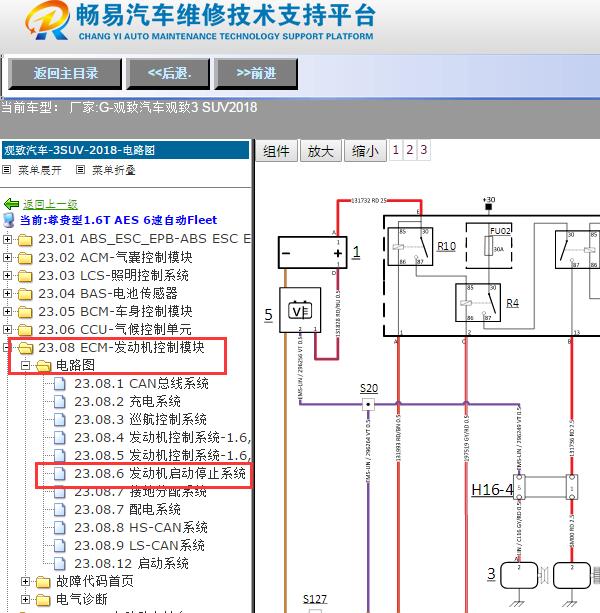
Task: Click the folder icon of 23.06 CCU
Action: tap(25, 329)
